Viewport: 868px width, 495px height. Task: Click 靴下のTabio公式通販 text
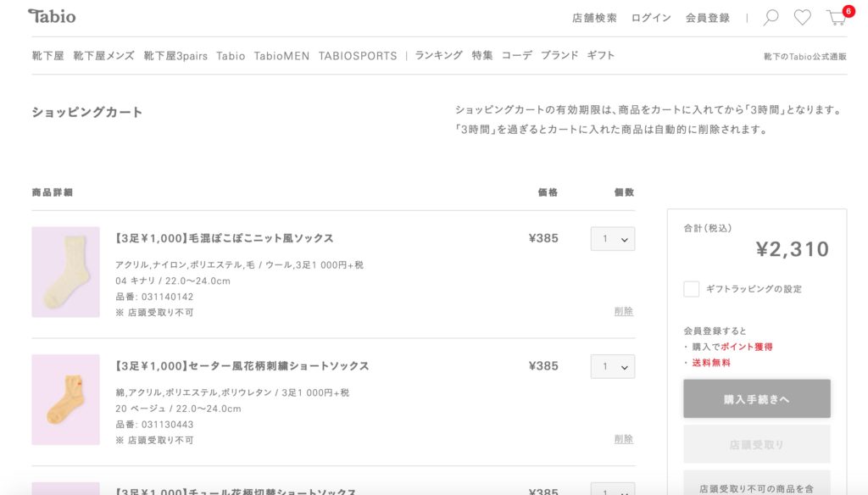[x=805, y=57]
